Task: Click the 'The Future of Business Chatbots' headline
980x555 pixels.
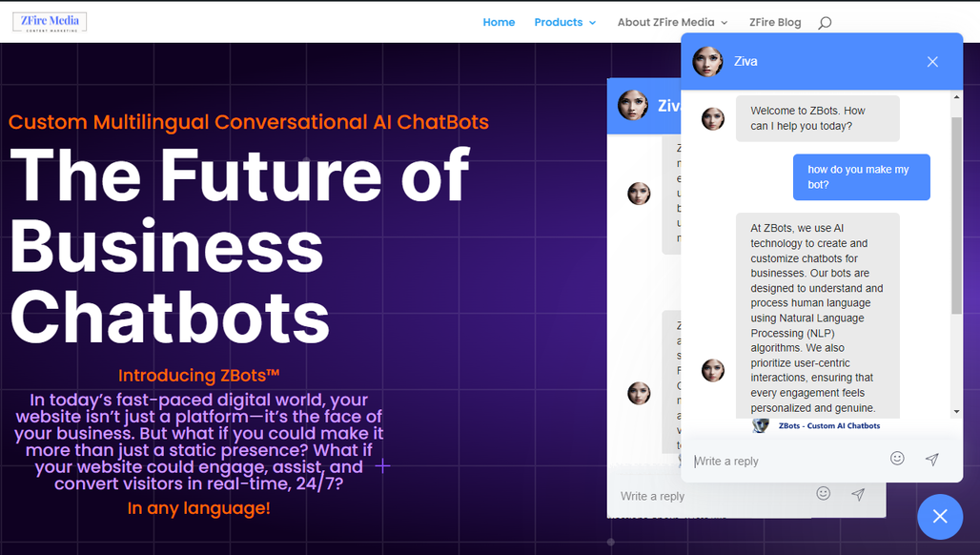Action: pyautogui.click(x=240, y=246)
